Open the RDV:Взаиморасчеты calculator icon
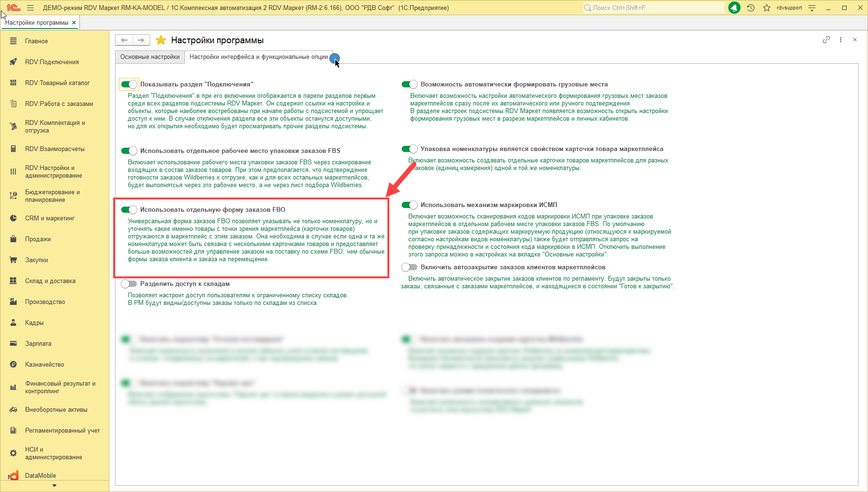The height and width of the screenshot is (492, 868). 13,149
